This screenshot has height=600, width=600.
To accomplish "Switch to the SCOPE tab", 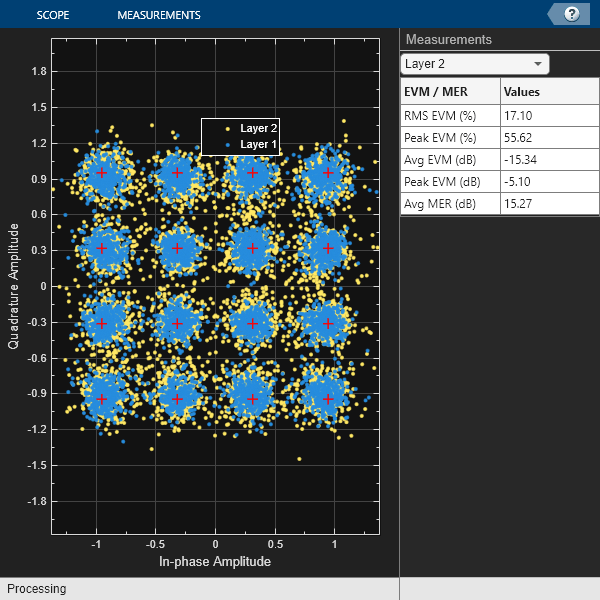I will point(53,15).
